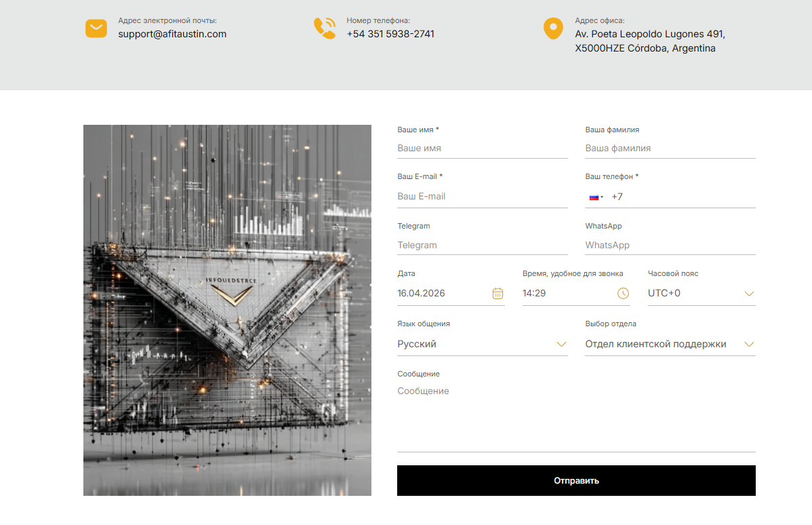Click the orange location pin icon
This screenshot has height=525, width=812.
pos(553,28)
